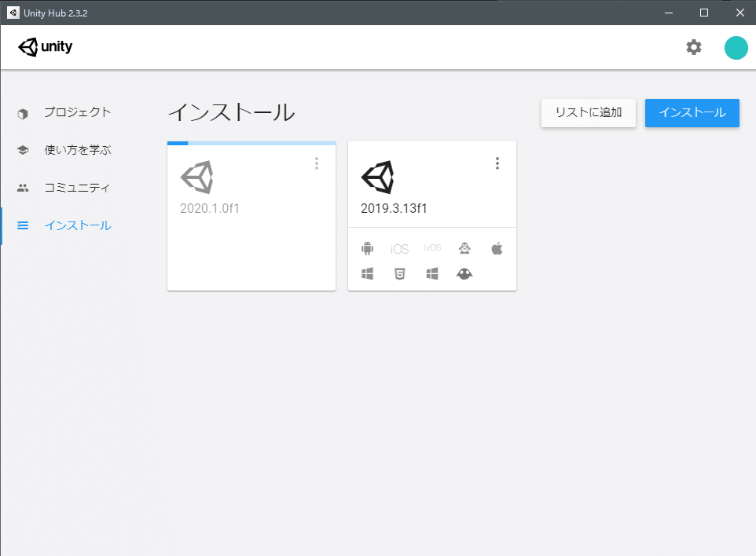This screenshot has width=756, height=556.
Task: Click the download progress bar on 2020.1.0f1
Action: coord(251,143)
